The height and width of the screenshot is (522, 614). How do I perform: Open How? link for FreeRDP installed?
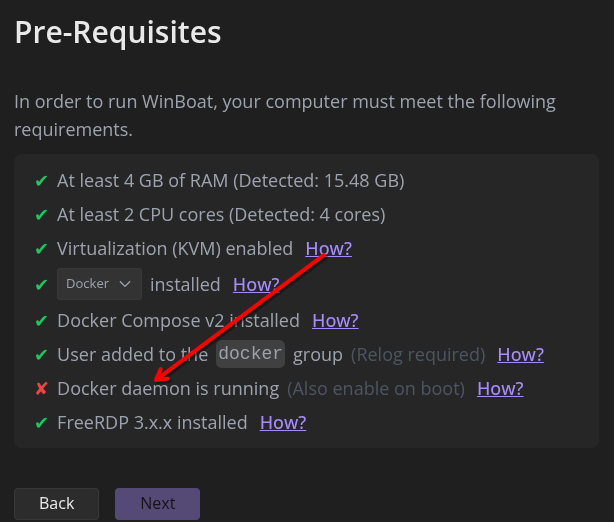(x=283, y=423)
